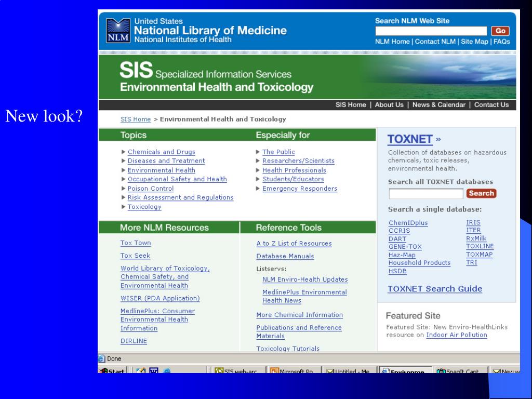This screenshot has width=532, height=399.
Task: Click the TOXNET databases search box
Action: pyautogui.click(x=425, y=194)
